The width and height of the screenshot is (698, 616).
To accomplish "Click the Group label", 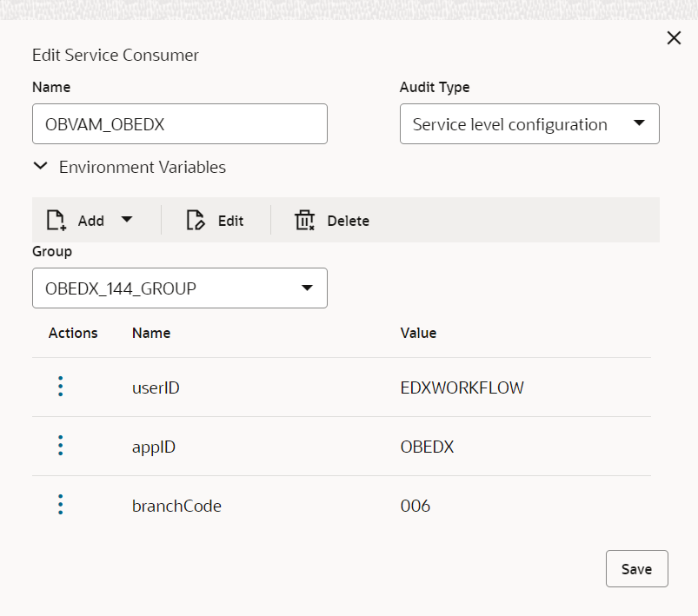I will click(x=52, y=251).
